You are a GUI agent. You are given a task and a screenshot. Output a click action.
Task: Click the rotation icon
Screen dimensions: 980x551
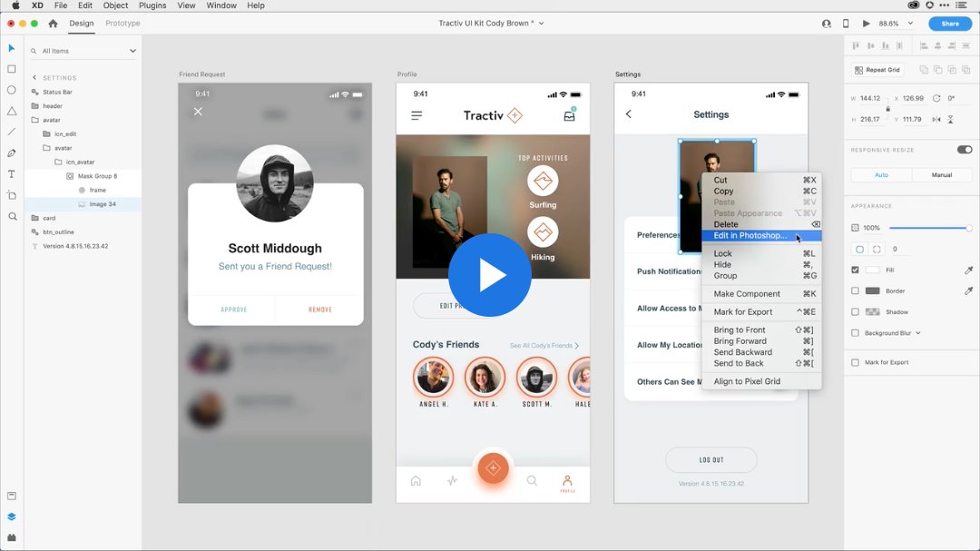[936, 98]
